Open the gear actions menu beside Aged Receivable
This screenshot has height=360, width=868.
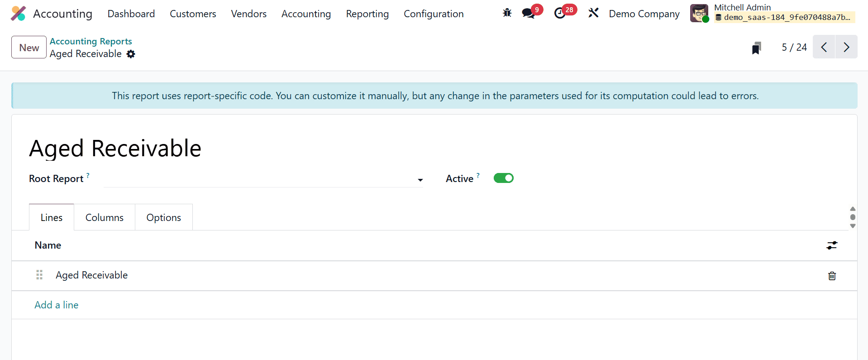point(131,54)
